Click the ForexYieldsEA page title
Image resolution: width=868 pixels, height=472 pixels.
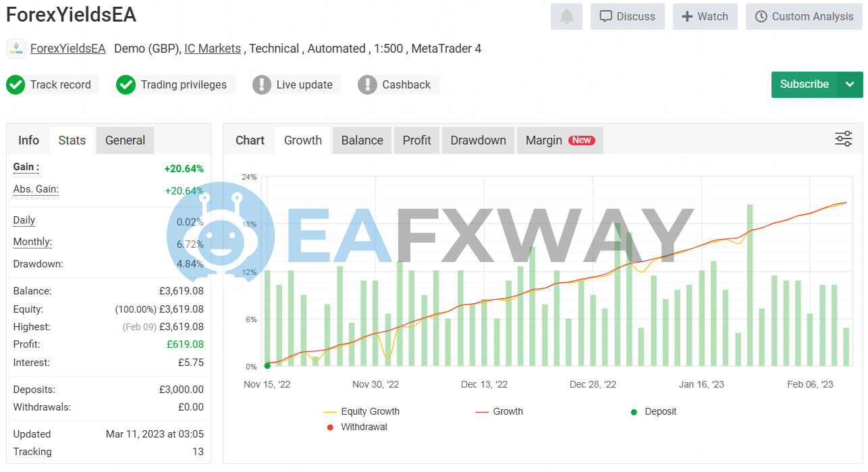pyautogui.click(x=71, y=15)
